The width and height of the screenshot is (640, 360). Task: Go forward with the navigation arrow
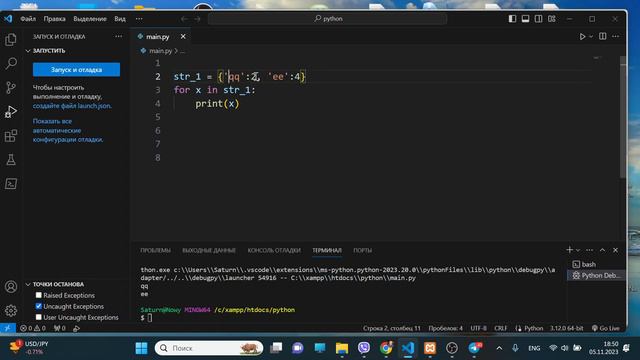coord(197,19)
